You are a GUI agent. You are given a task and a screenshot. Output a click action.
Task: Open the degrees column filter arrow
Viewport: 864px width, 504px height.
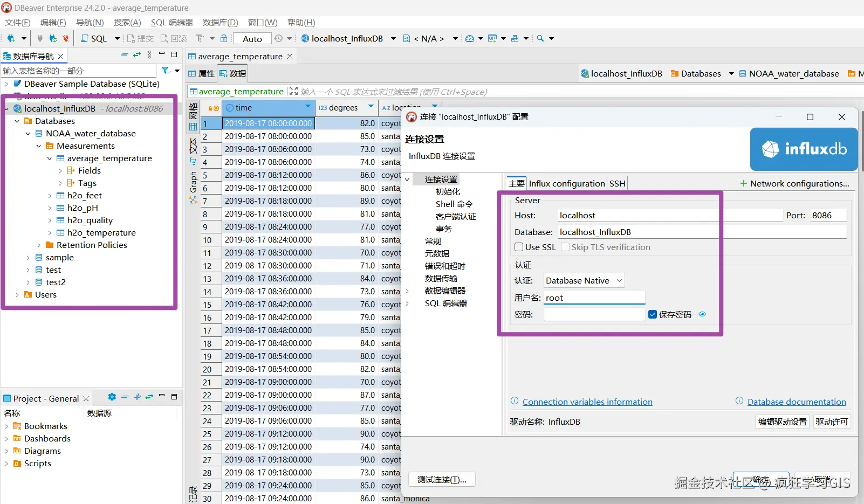(371, 106)
